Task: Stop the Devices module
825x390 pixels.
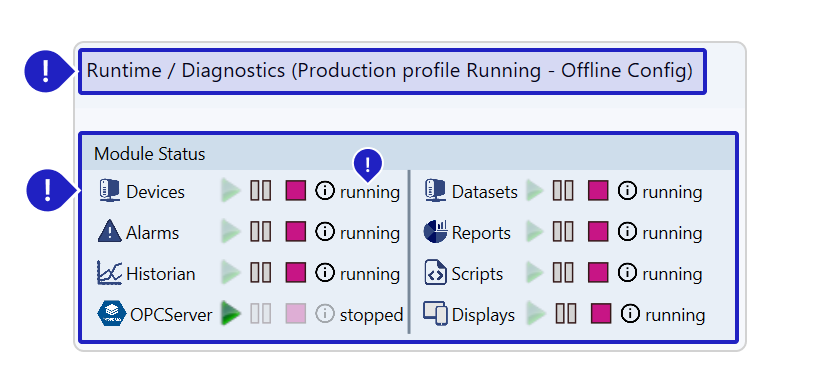Action: click(296, 191)
